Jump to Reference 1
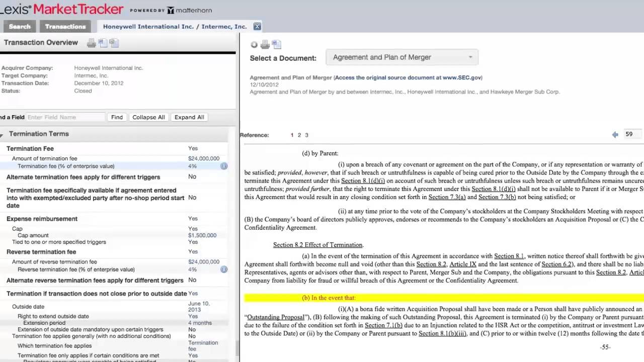 [x=292, y=135]
